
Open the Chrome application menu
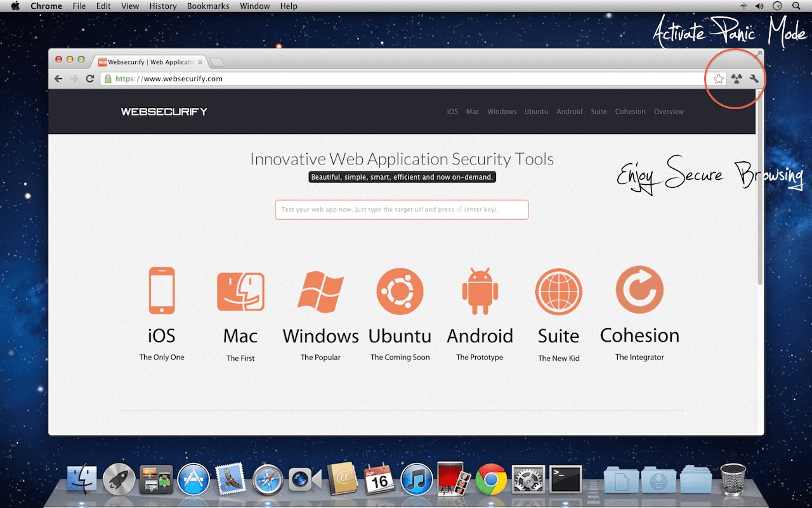coord(46,6)
